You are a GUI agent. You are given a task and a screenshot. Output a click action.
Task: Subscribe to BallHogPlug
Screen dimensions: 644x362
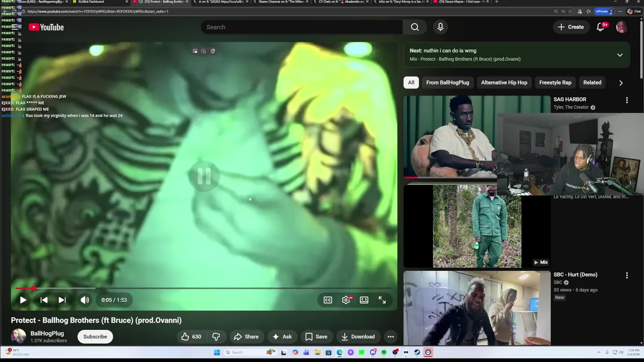tap(95, 337)
